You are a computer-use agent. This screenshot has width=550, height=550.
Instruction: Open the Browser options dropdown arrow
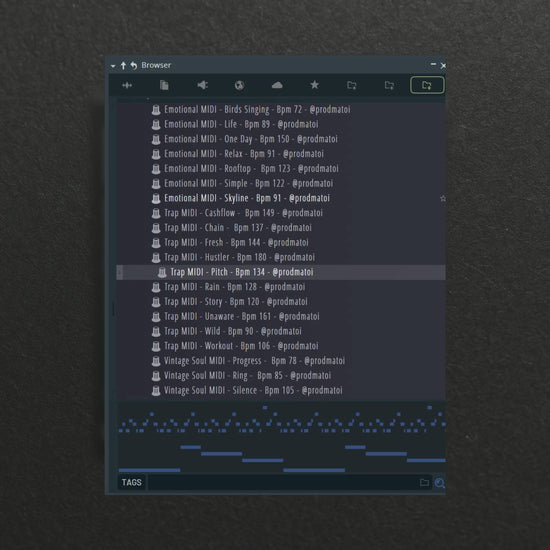coord(113,66)
